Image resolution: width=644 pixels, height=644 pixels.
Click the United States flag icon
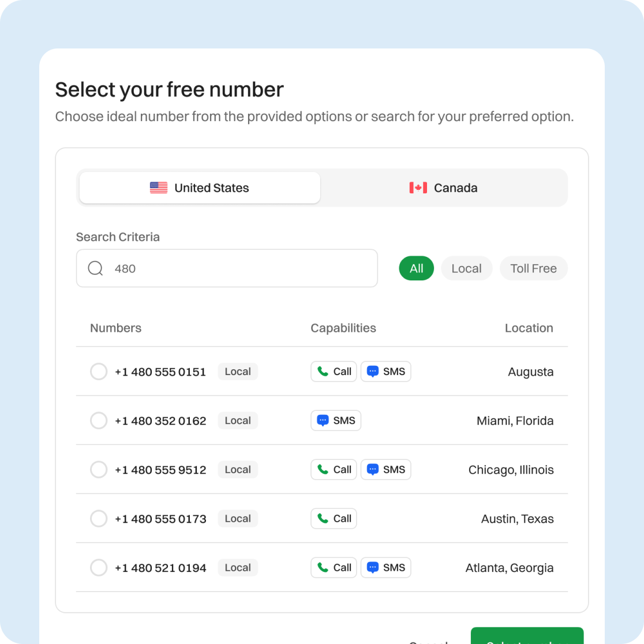(159, 188)
